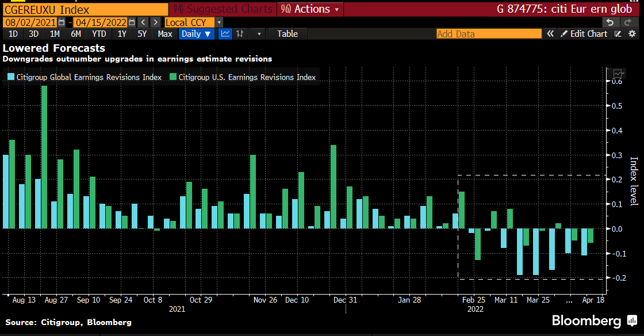Open Suggested Charts

click(x=223, y=9)
